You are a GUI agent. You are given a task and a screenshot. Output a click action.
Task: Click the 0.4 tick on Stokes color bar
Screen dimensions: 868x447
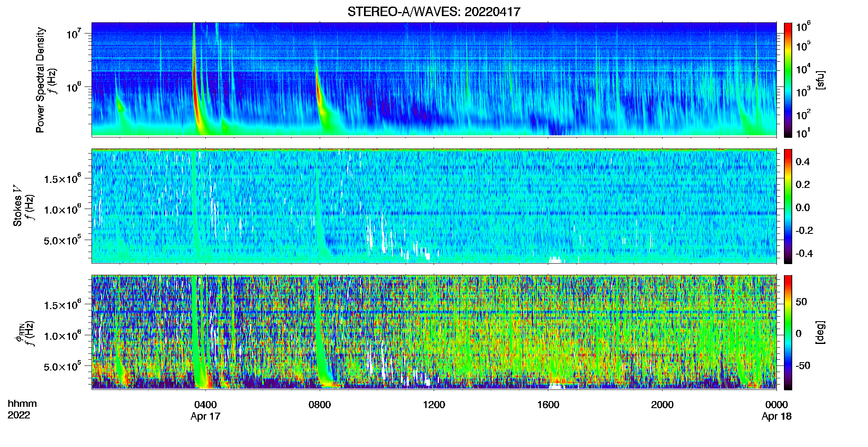click(x=803, y=162)
